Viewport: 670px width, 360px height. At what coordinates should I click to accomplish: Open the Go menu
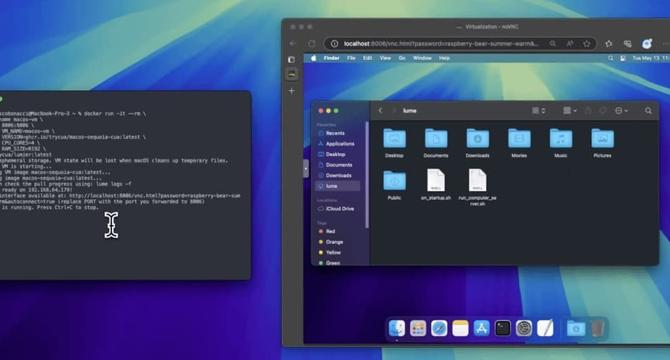[402, 58]
